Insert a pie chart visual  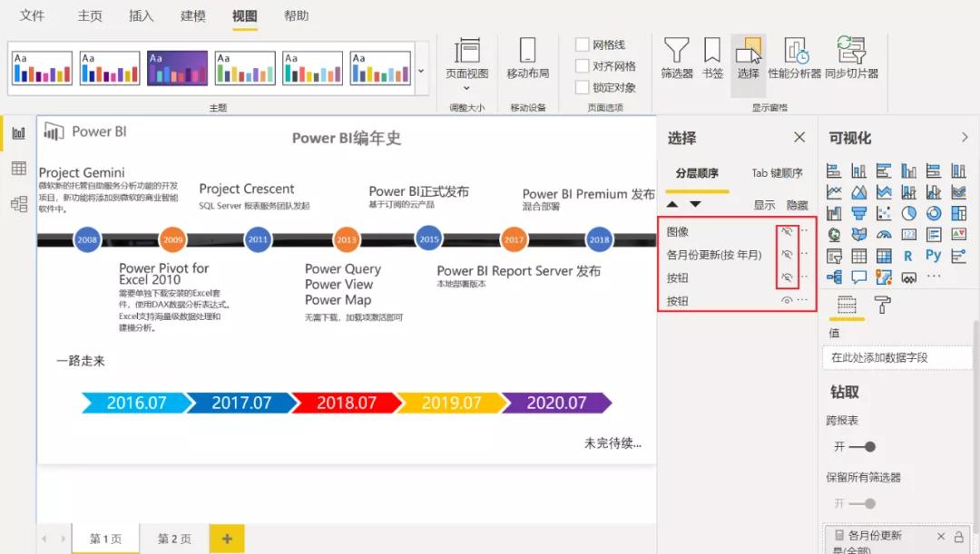pyautogui.click(x=908, y=213)
